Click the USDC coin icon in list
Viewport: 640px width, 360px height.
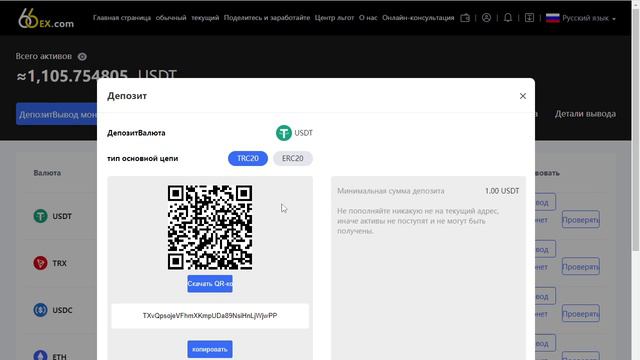40,310
